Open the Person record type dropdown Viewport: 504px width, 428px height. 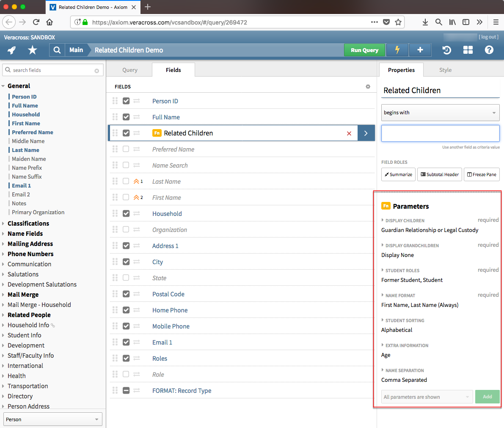(x=53, y=420)
